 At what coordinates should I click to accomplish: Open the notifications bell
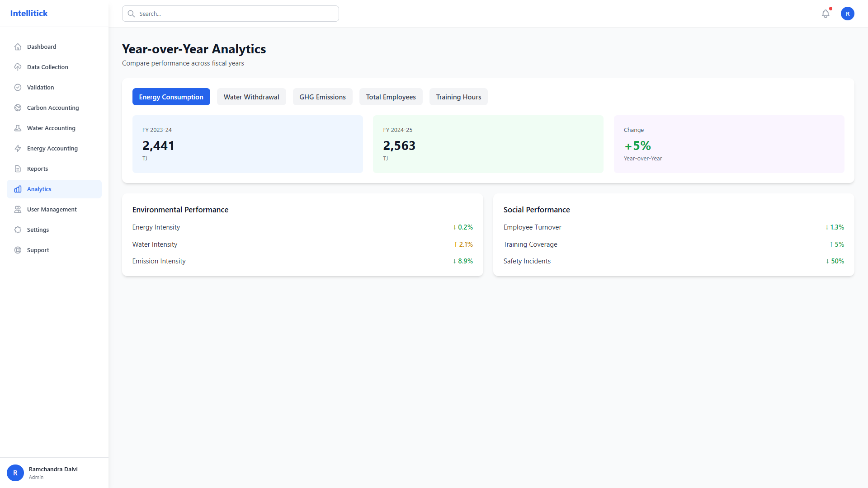826,14
